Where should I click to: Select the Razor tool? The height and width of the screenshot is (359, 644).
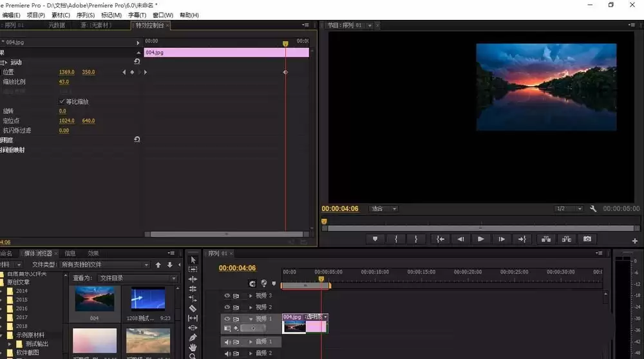tap(193, 308)
